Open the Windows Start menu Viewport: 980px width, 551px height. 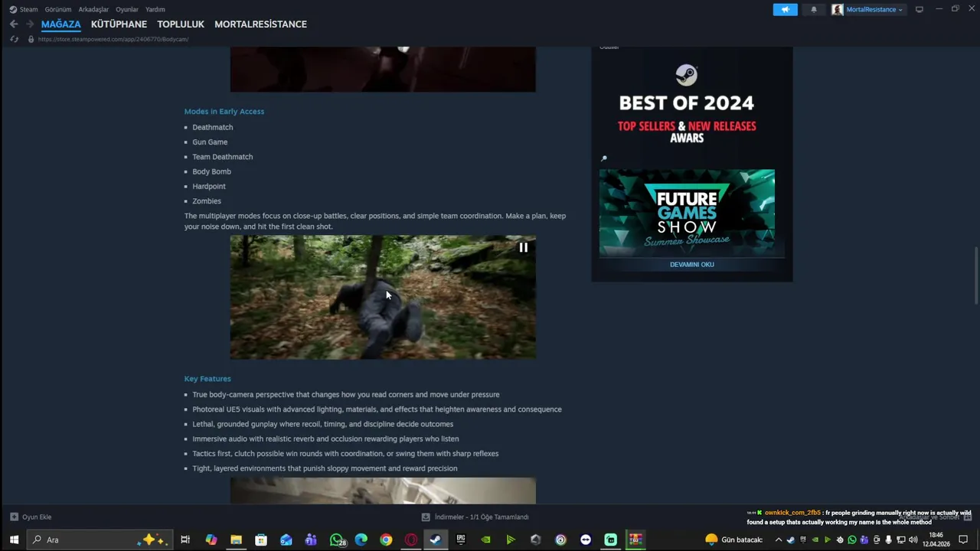click(x=14, y=540)
